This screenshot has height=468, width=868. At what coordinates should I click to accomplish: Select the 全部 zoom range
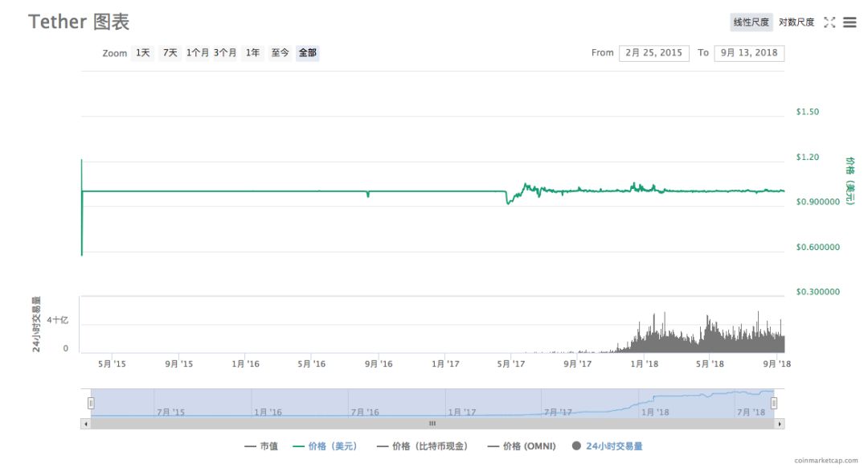(307, 52)
